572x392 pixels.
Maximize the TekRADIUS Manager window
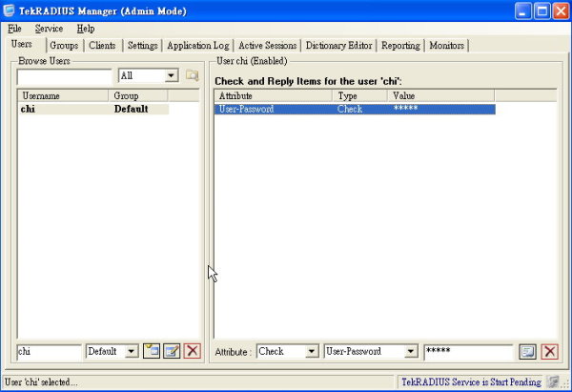click(x=542, y=10)
